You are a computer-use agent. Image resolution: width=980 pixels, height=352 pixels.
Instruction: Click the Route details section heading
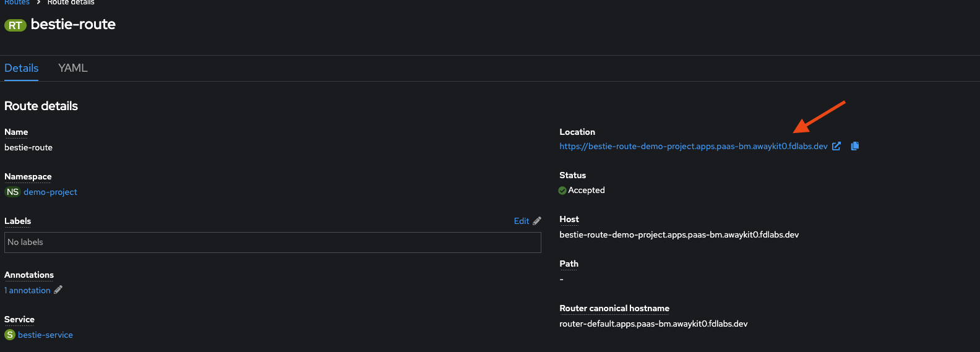click(41, 106)
